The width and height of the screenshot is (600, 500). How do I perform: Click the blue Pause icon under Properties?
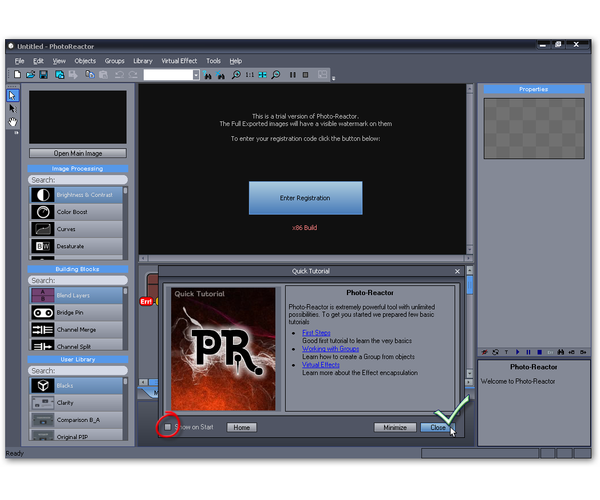[528, 352]
